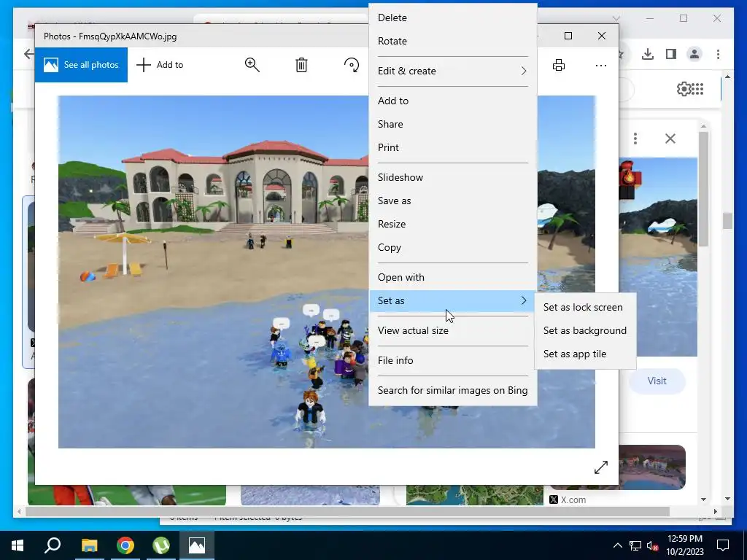Open the See more ellipsis menu
Viewport: 747px width, 560px height.
601,65
